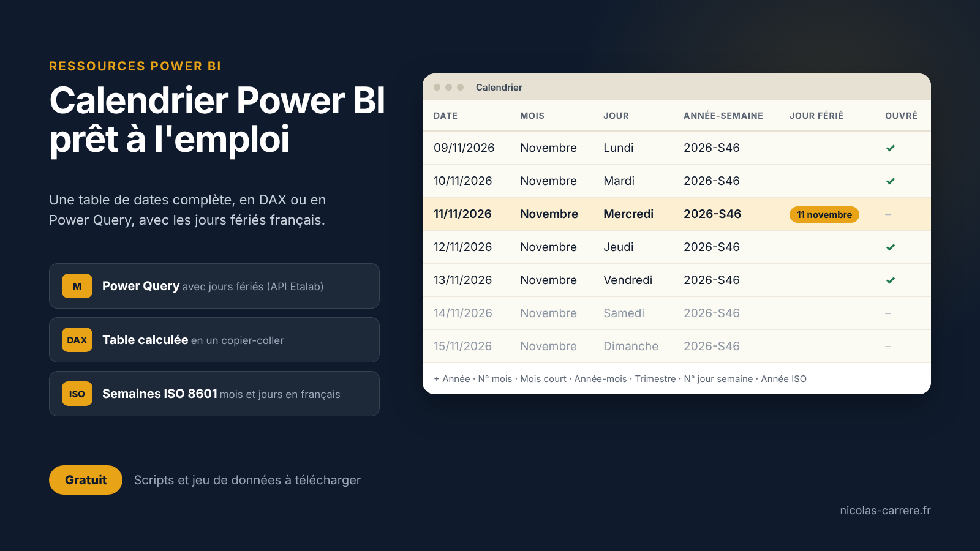The height and width of the screenshot is (551, 980).
Task: Click the Gratuit button
Action: click(x=86, y=480)
